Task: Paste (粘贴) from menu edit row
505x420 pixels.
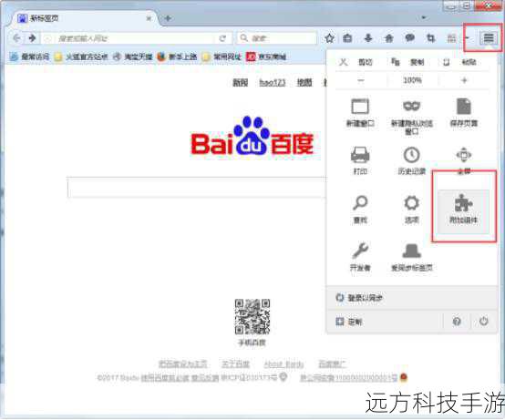Action: 460,62
